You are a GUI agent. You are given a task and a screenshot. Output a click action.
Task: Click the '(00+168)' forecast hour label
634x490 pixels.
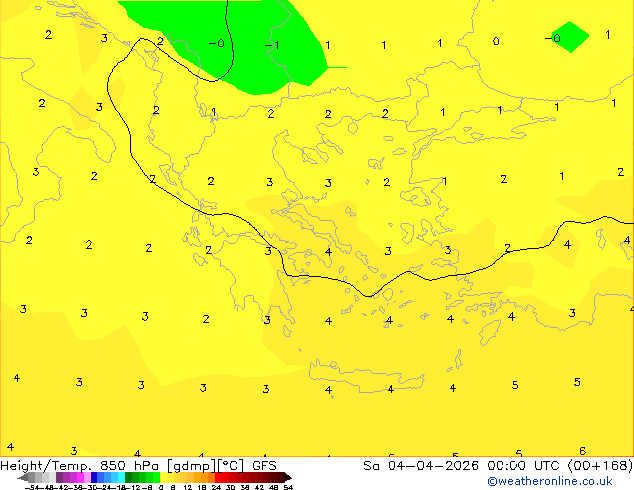(600, 466)
